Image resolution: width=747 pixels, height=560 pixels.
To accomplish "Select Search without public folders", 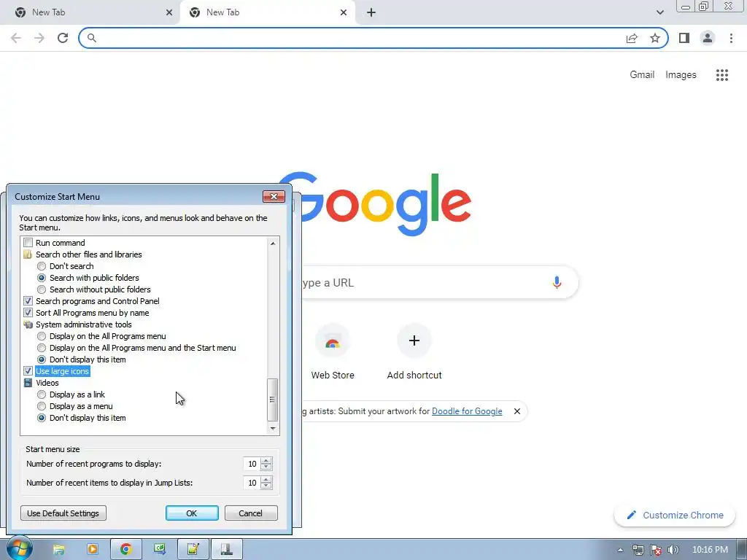I will point(42,289).
